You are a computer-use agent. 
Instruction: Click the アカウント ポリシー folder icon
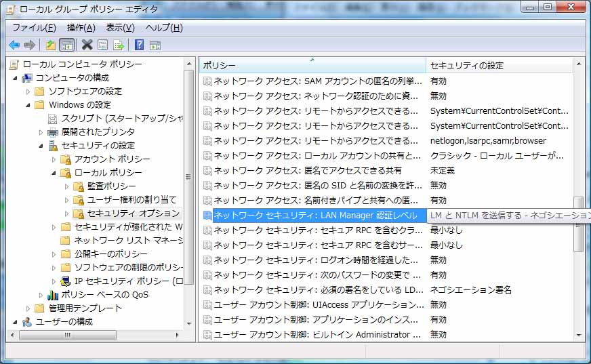[66, 159]
